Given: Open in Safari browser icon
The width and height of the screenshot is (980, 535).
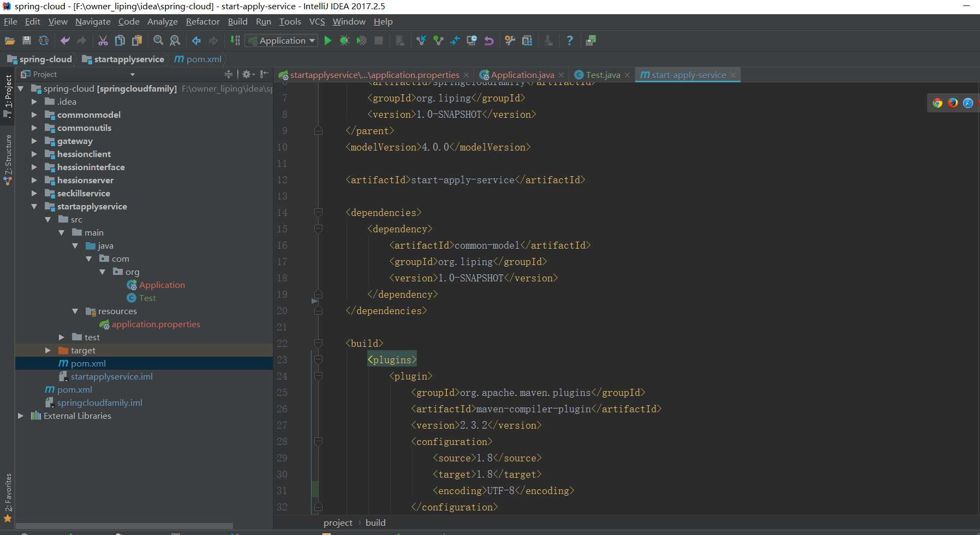Looking at the screenshot, I should 968,103.
